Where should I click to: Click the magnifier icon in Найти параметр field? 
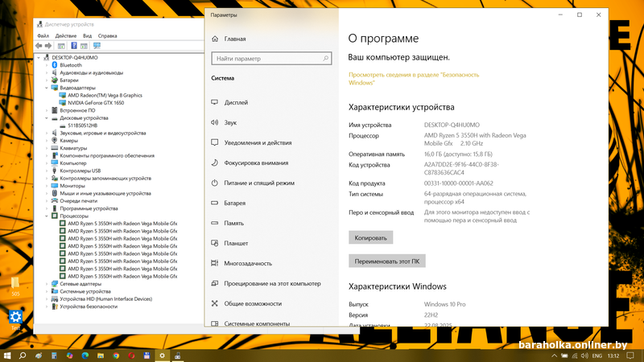(x=325, y=58)
